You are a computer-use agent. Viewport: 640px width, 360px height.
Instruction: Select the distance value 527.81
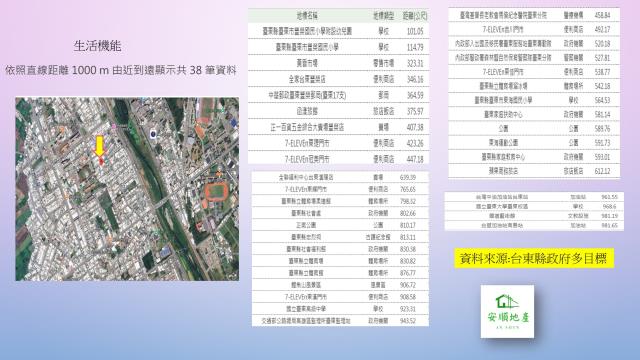point(602,58)
